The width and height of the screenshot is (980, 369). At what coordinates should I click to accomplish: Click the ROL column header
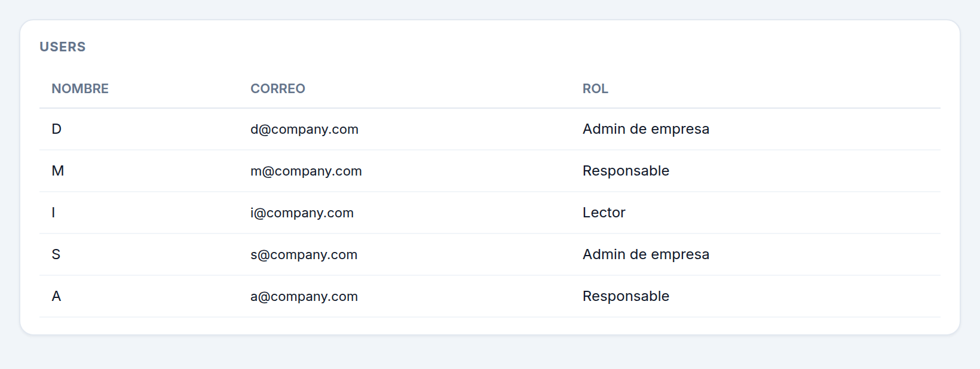[x=595, y=88]
